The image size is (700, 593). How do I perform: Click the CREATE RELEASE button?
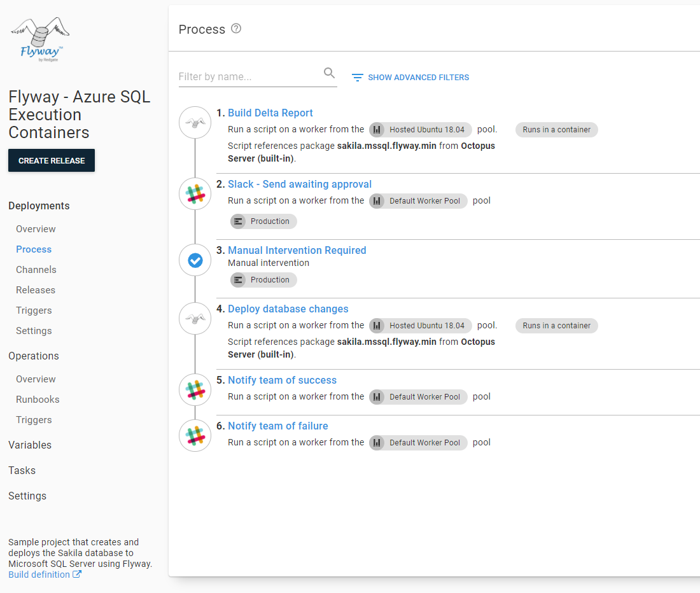coord(51,160)
